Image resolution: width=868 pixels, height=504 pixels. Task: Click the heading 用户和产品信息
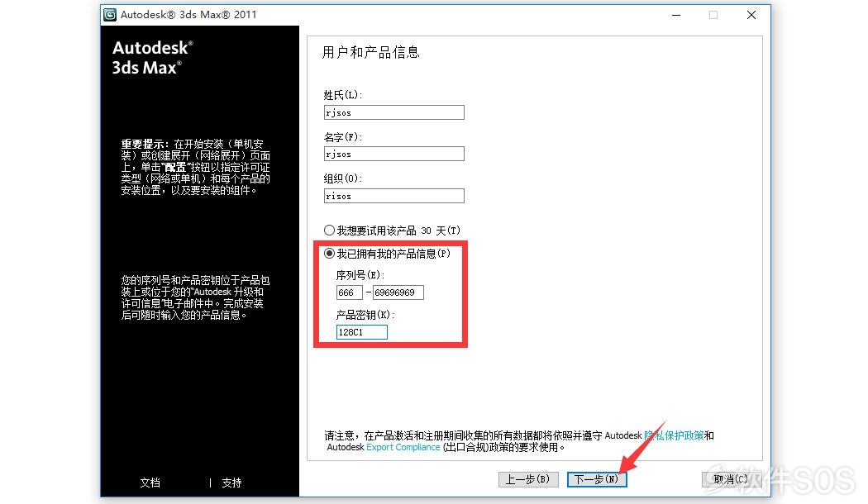pos(371,53)
